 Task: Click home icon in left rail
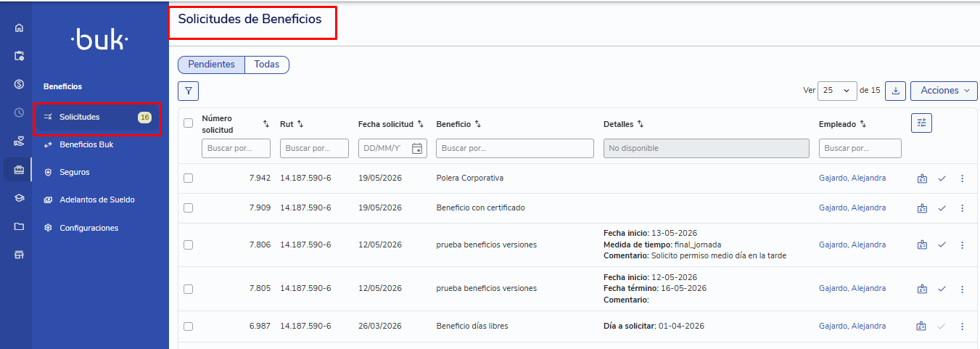point(19,28)
